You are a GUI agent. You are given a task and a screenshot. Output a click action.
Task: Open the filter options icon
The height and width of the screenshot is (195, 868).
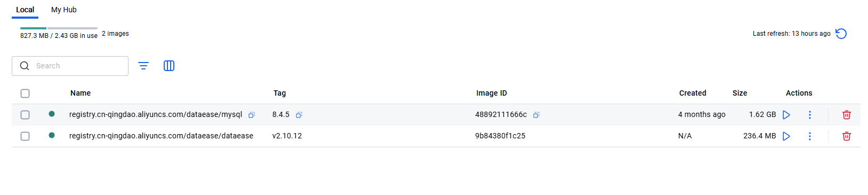click(143, 66)
